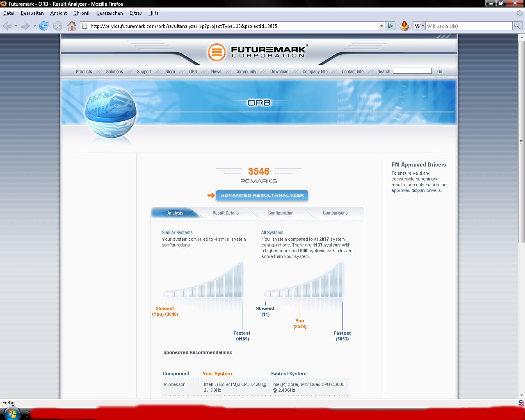525x420 pixels.
Task: Choose search engine via Wikipedia W icon
Action: pos(419,26)
